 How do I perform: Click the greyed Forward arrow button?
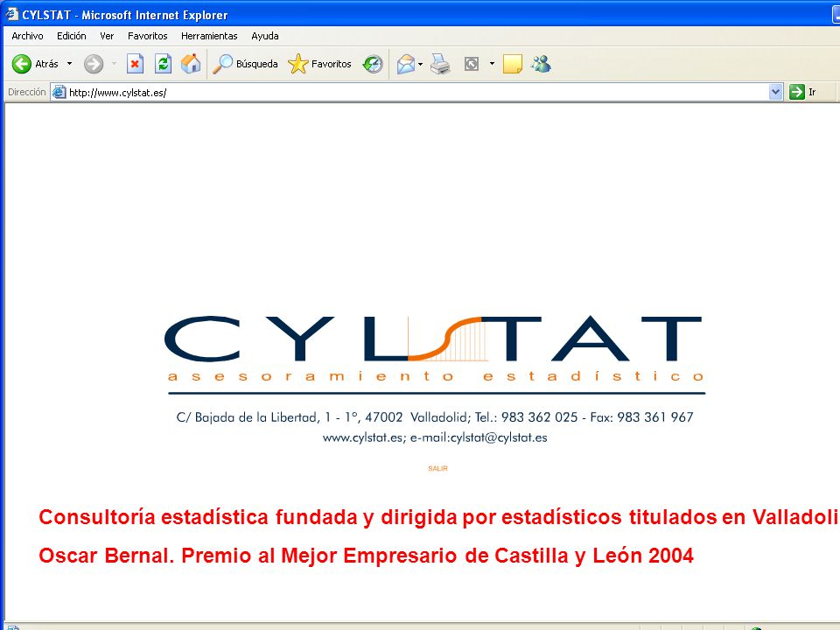[94, 64]
